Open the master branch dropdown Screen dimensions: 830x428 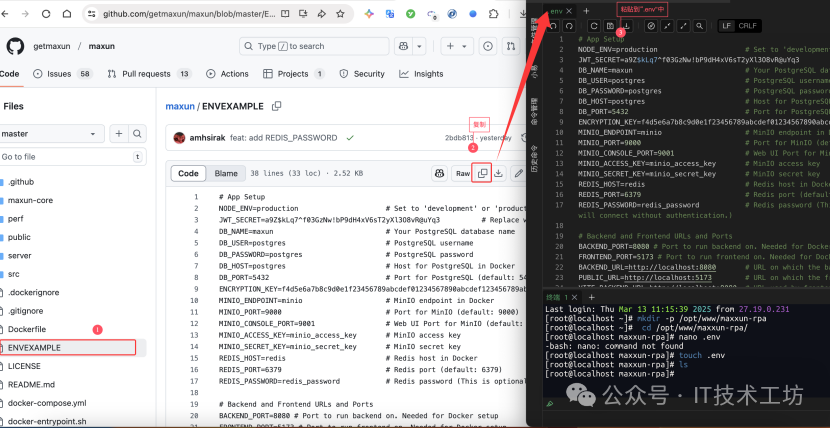point(51,134)
